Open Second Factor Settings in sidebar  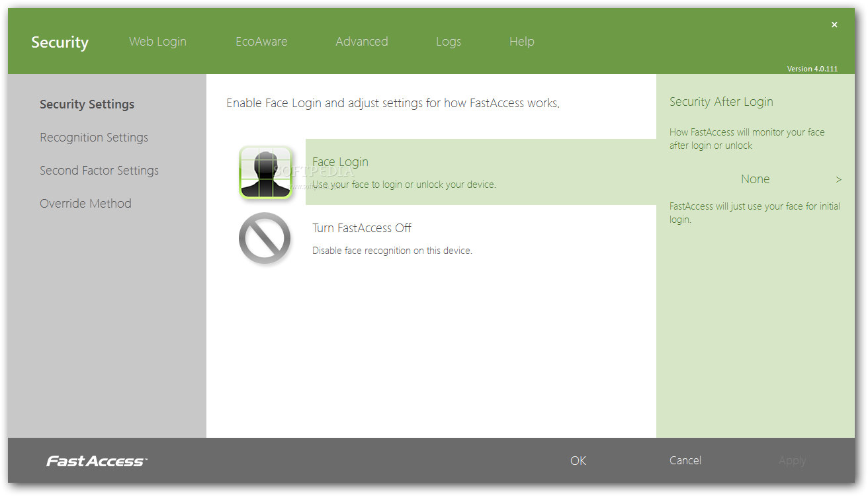99,171
